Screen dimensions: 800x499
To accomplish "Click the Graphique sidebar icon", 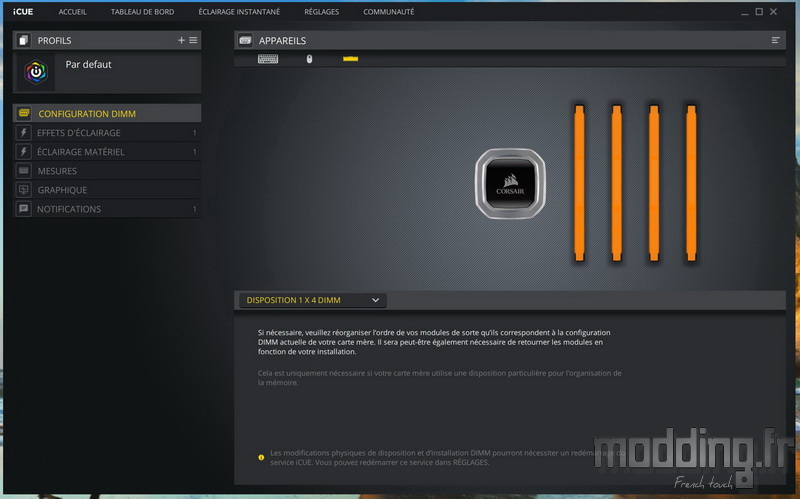I will [x=23, y=190].
